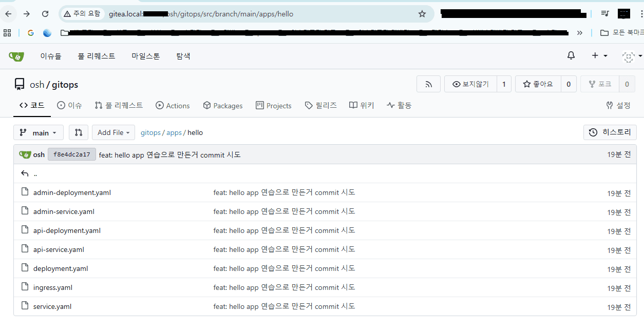Reload the page using browser refresh icon
The height and width of the screenshot is (332, 644).
(45, 14)
